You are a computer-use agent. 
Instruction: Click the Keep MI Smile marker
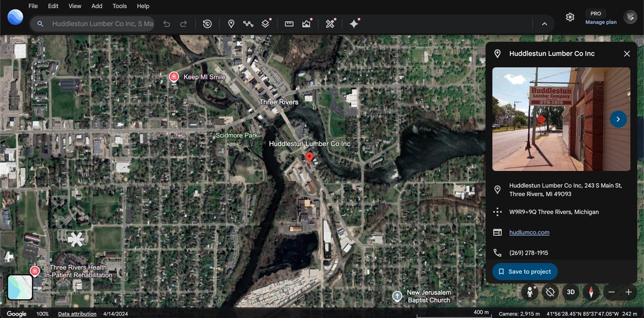coord(174,77)
